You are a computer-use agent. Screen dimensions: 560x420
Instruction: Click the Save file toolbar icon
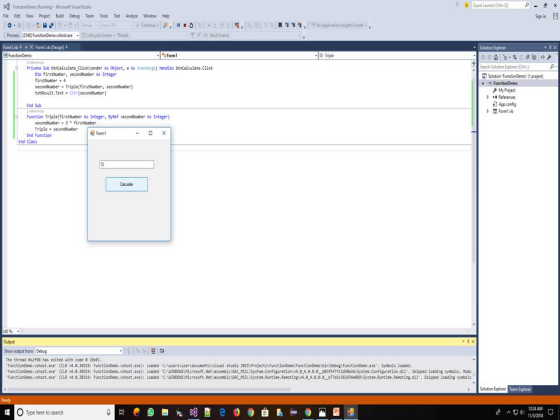[45, 25]
